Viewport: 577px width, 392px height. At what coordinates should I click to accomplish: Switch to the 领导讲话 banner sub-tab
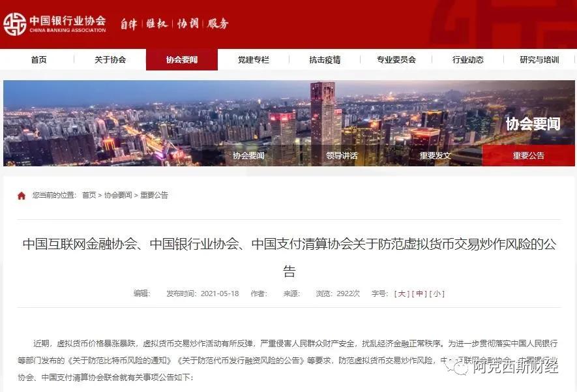(x=342, y=155)
